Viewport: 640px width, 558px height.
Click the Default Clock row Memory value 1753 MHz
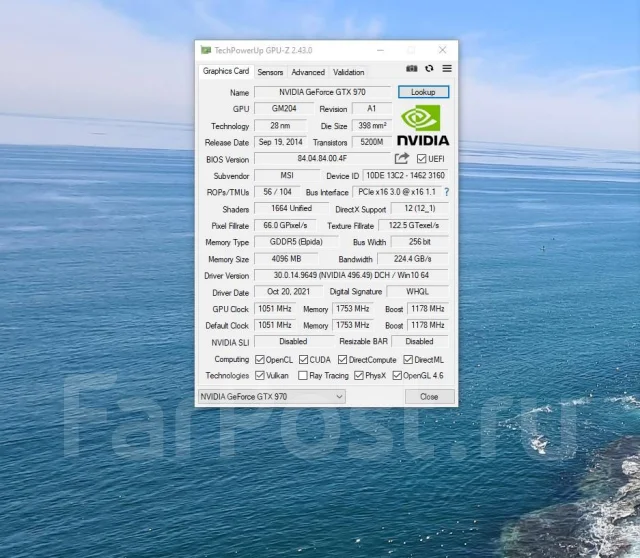click(353, 325)
